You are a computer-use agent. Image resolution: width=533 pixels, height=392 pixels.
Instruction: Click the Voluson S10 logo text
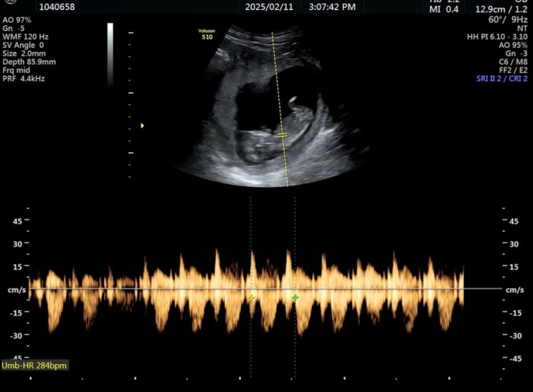point(207,34)
